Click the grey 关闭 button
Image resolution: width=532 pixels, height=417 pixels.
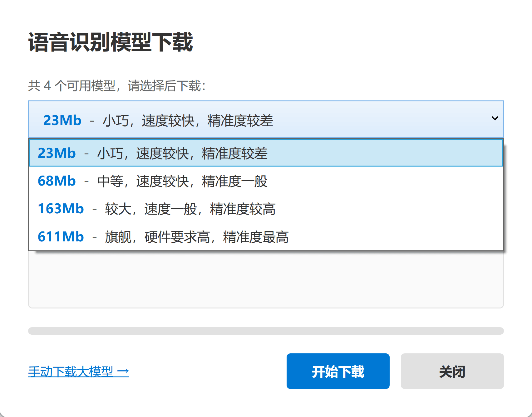452,371
